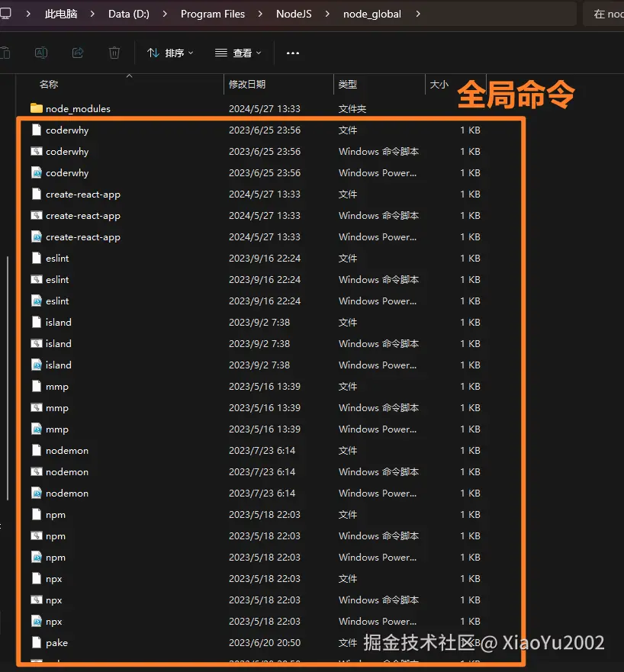Sort files by the 名称 column header
624x672 pixels.
click(x=49, y=84)
